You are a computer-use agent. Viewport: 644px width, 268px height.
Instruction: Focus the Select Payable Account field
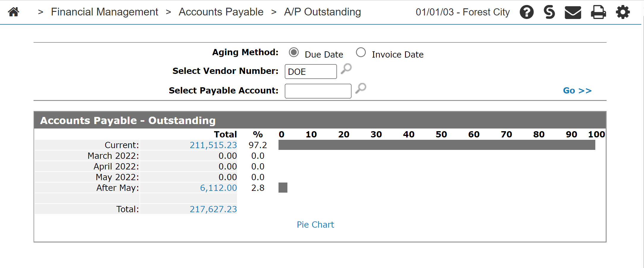318,91
